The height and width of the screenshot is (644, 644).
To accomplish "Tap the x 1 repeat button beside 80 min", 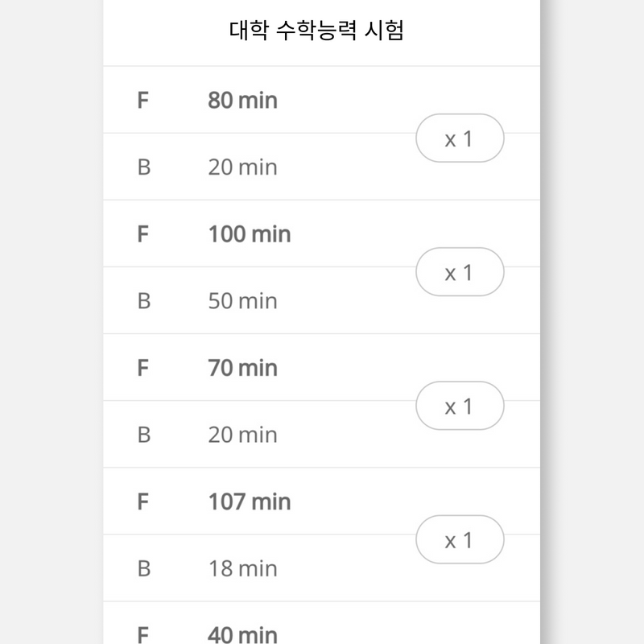I will [x=460, y=138].
